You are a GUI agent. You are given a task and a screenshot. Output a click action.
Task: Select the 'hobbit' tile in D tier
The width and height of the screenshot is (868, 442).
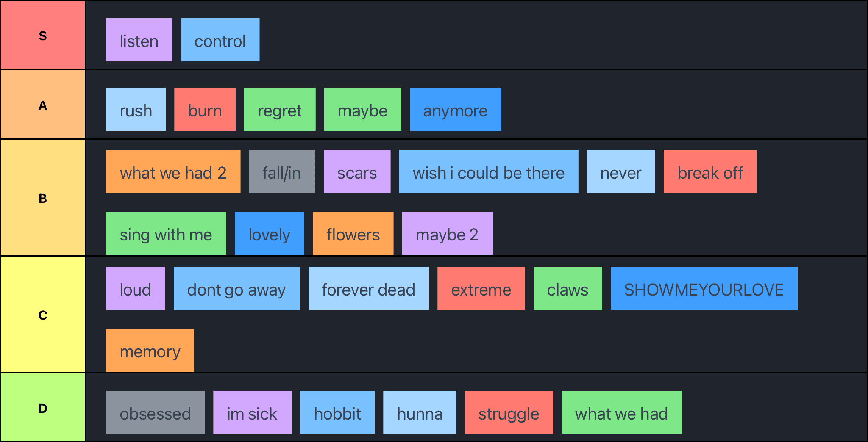[x=337, y=413]
